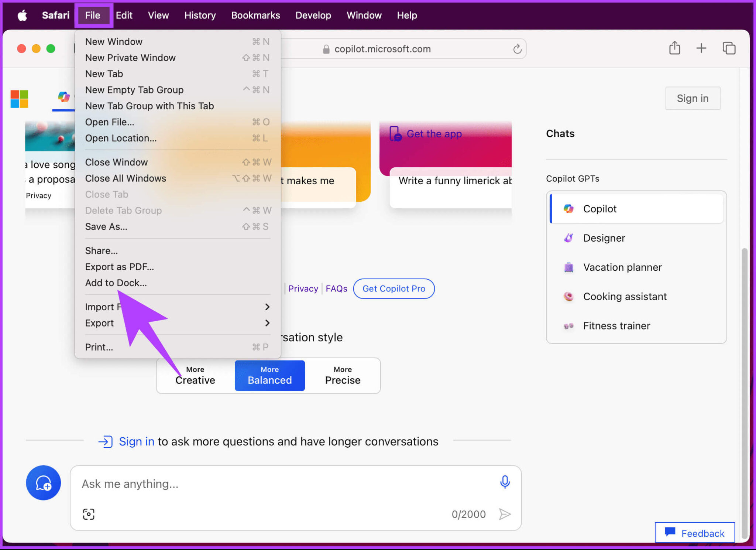Open a new tab with plus icon

pos(701,48)
